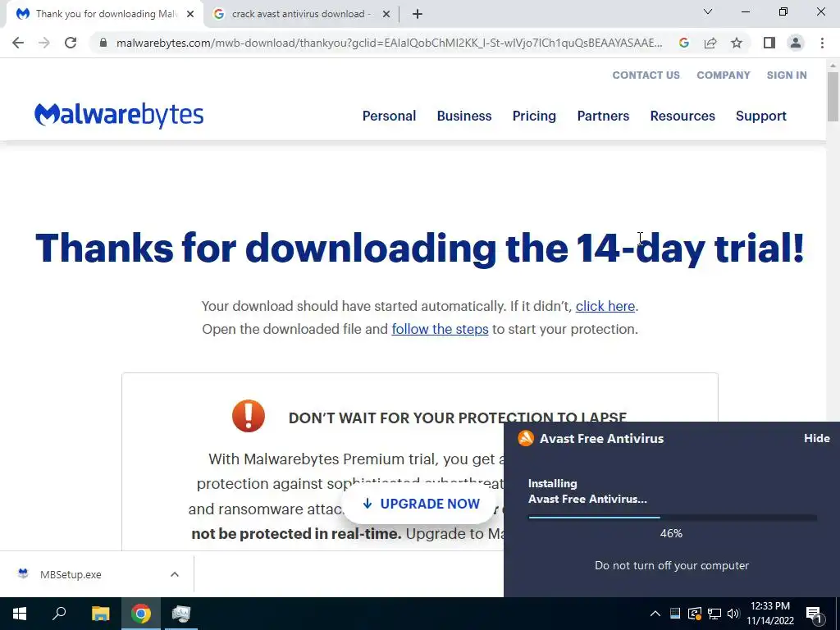
Task: Open the Partners menu
Action: pyautogui.click(x=603, y=116)
